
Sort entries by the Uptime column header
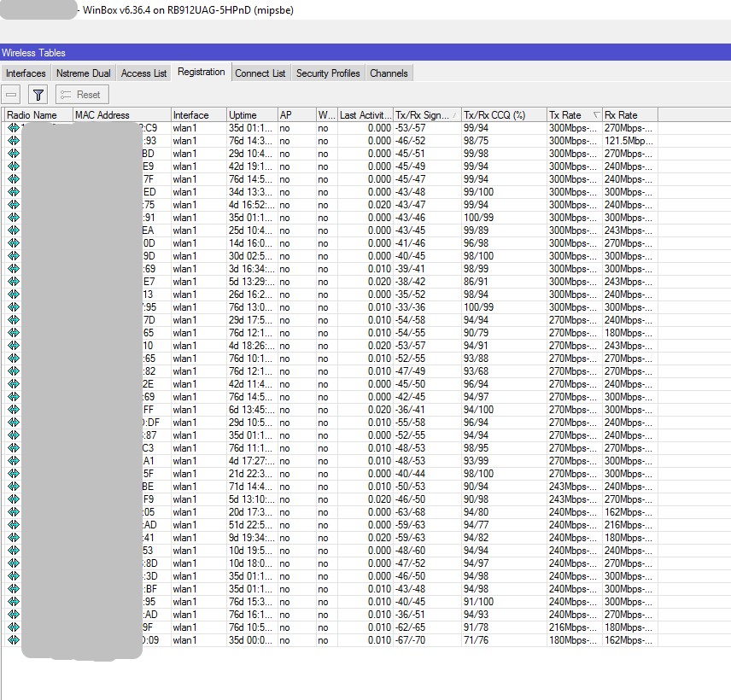click(x=248, y=114)
